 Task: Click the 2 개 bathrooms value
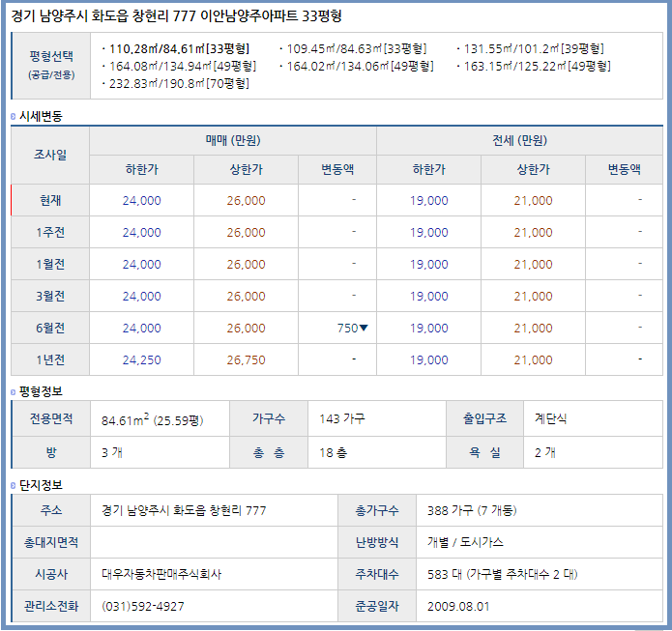point(545,453)
